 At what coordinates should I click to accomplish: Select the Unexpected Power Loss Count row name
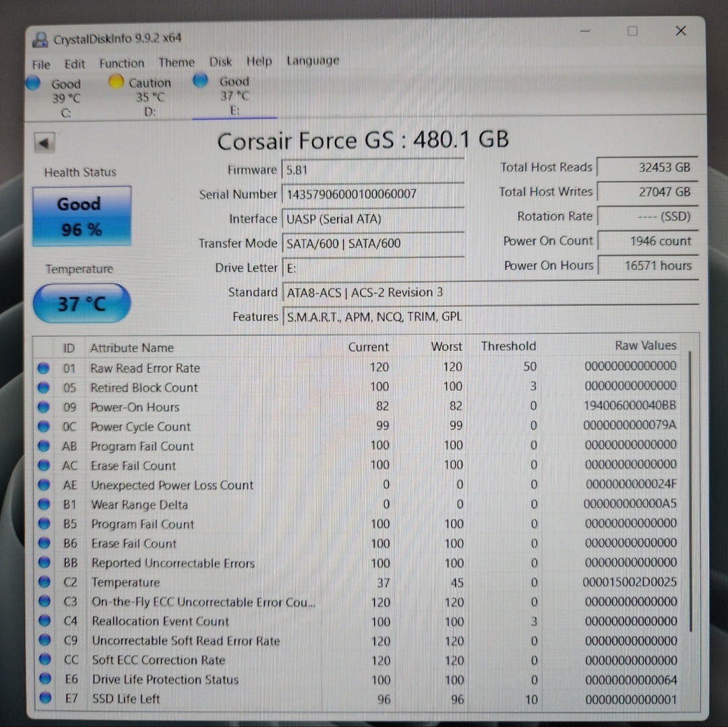click(173, 485)
